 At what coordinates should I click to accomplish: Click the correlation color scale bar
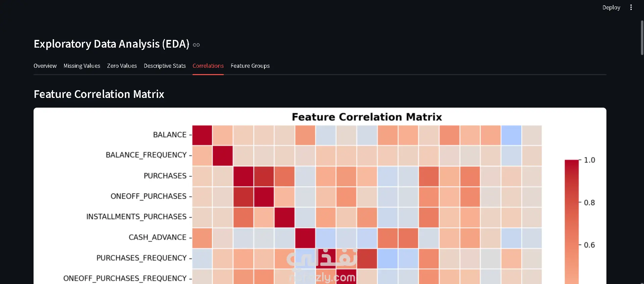572,221
